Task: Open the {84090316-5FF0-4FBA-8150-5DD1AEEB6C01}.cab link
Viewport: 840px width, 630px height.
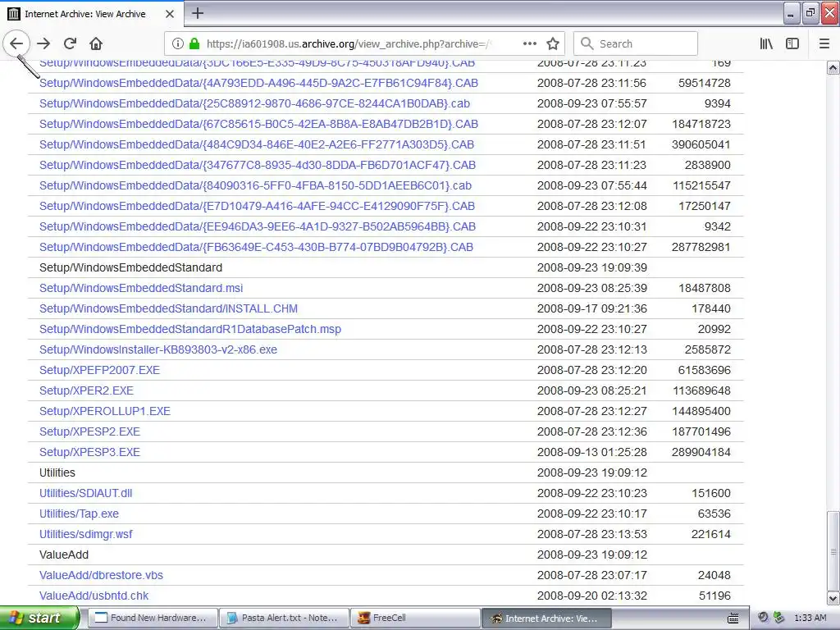Action: coord(256,185)
